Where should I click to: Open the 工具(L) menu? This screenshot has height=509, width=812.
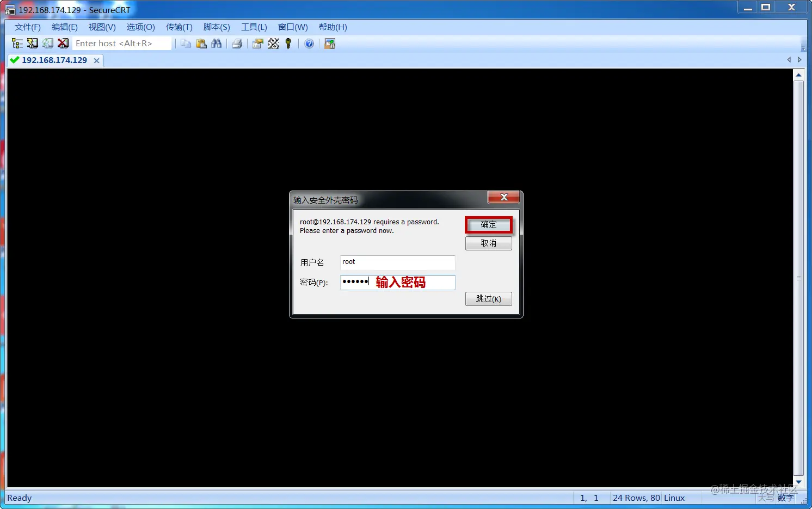click(254, 27)
